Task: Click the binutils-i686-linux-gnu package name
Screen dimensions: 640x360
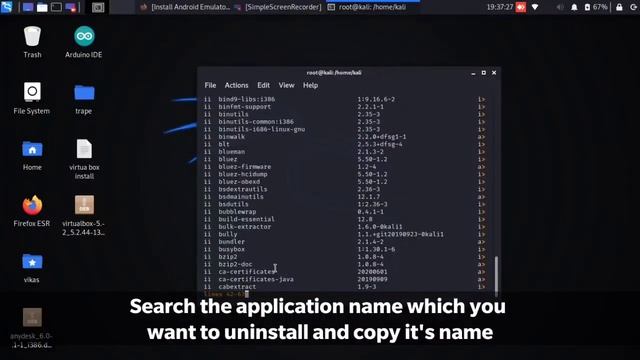Action: [262, 129]
